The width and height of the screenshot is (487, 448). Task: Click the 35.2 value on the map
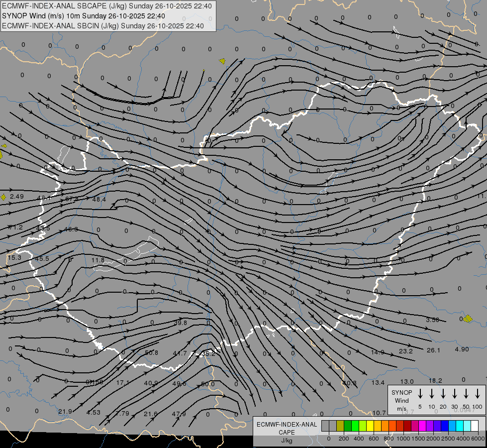click(x=208, y=353)
